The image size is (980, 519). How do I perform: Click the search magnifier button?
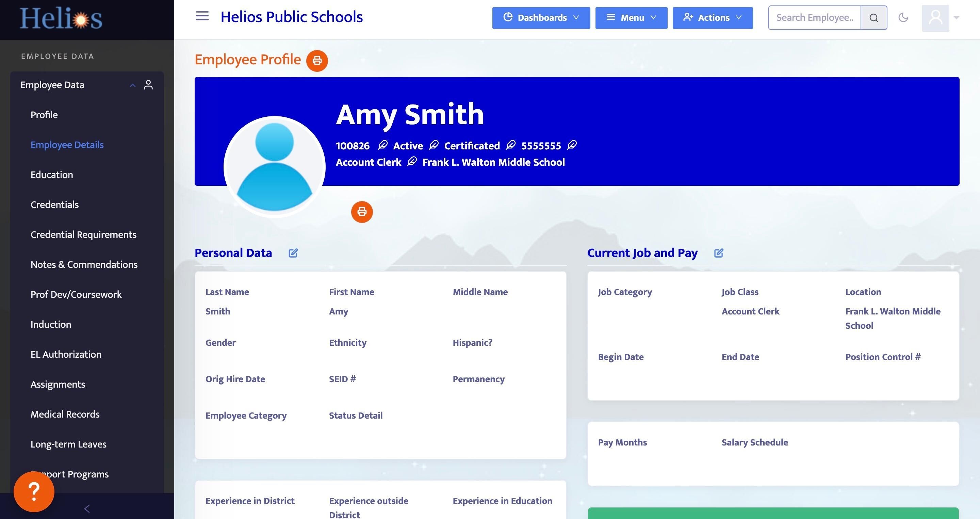pos(873,18)
